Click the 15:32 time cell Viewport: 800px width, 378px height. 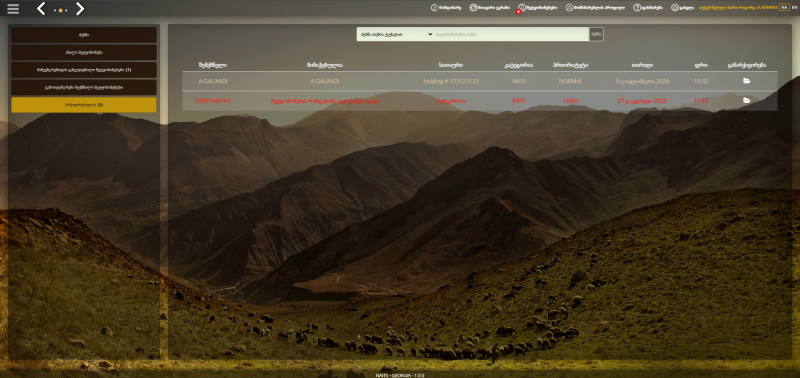701,81
